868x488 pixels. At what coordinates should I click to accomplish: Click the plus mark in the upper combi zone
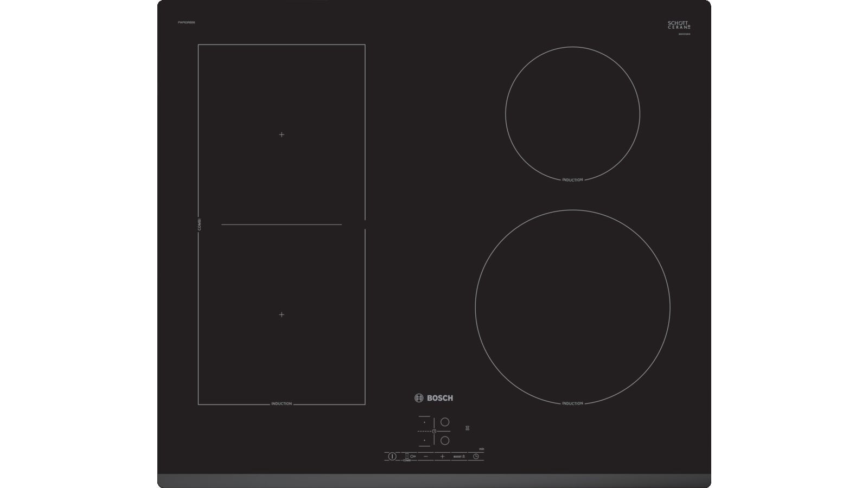click(x=282, y=134)
